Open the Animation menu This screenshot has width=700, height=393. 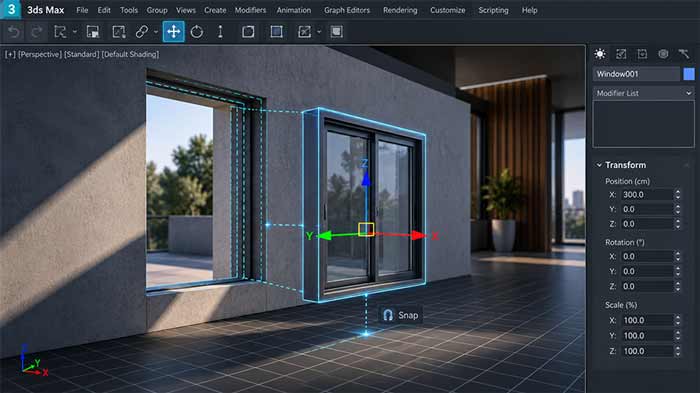point(294,10)
